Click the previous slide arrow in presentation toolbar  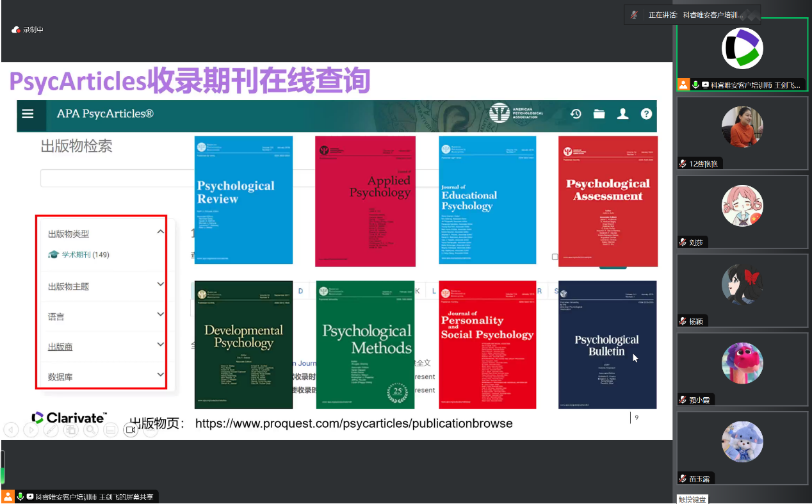point(11,430)
